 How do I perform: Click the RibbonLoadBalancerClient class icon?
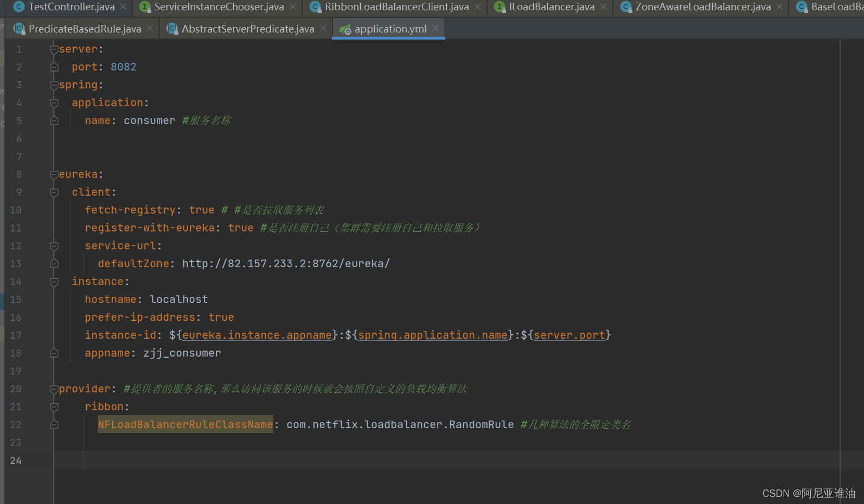click(x=315, y=7)
